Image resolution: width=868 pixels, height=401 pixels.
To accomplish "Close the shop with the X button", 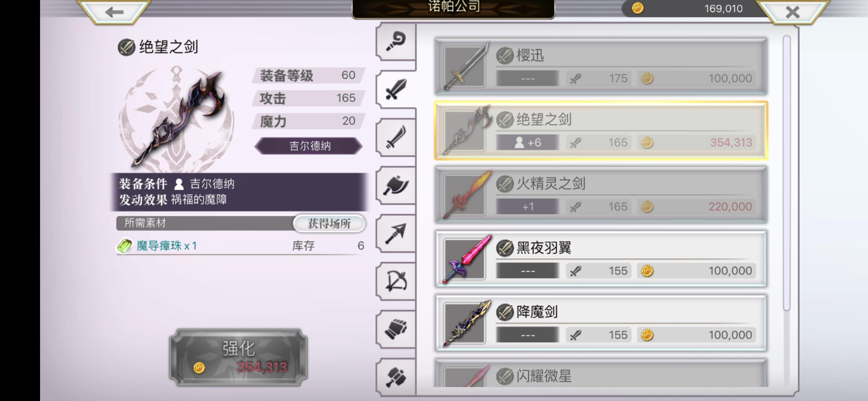I will tap(792, 12).
